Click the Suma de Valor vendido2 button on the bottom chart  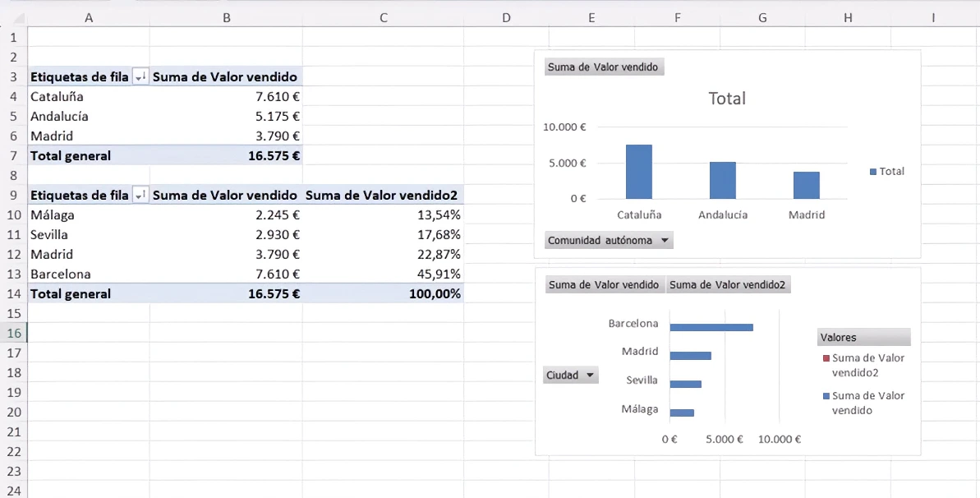[728, 284]
